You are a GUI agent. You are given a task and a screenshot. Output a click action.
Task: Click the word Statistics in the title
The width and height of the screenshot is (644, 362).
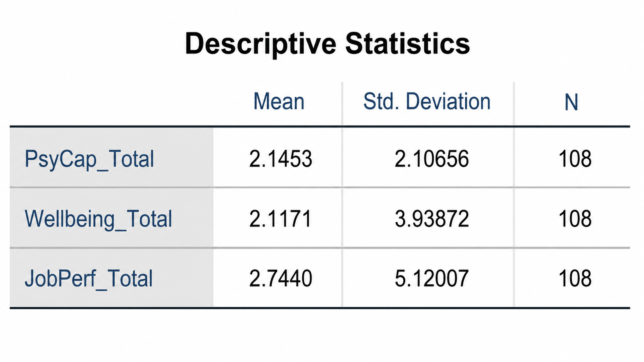(408, 43)
